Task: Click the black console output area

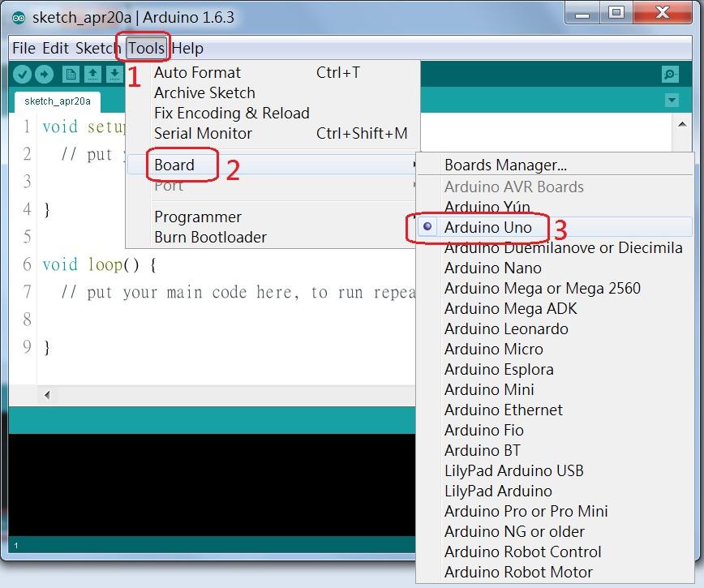Action: click(x=212, y=485)
